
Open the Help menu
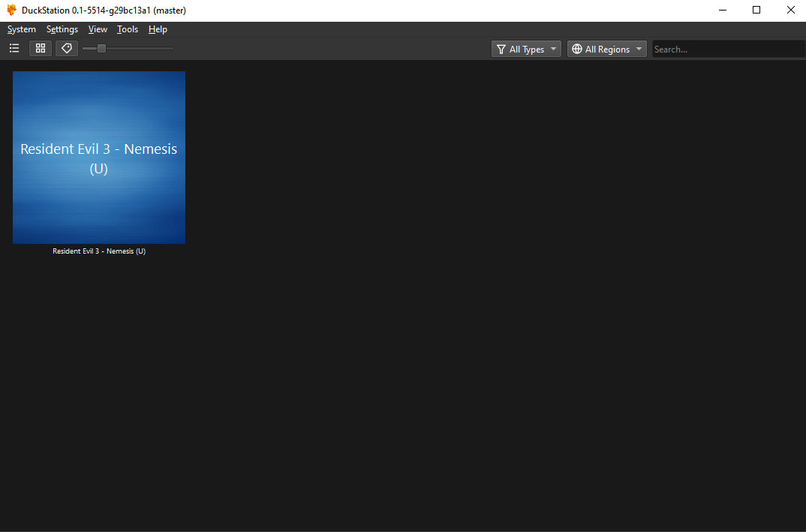[158, 29]
